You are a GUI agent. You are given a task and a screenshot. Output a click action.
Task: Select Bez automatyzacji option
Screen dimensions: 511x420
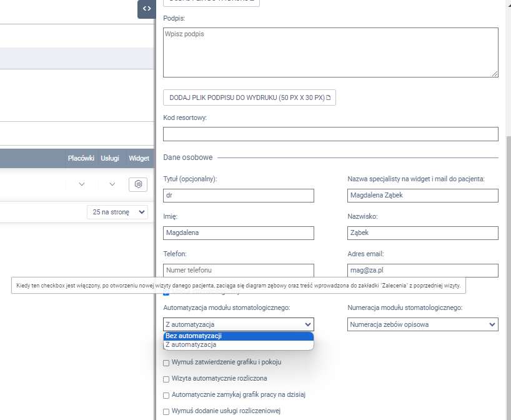click(238, 336)
